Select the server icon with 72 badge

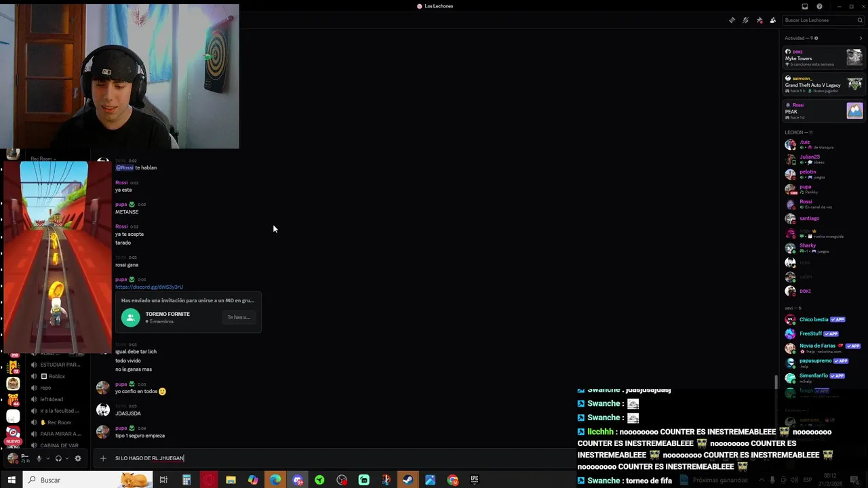pyautogui.click(x=13, y=366)
